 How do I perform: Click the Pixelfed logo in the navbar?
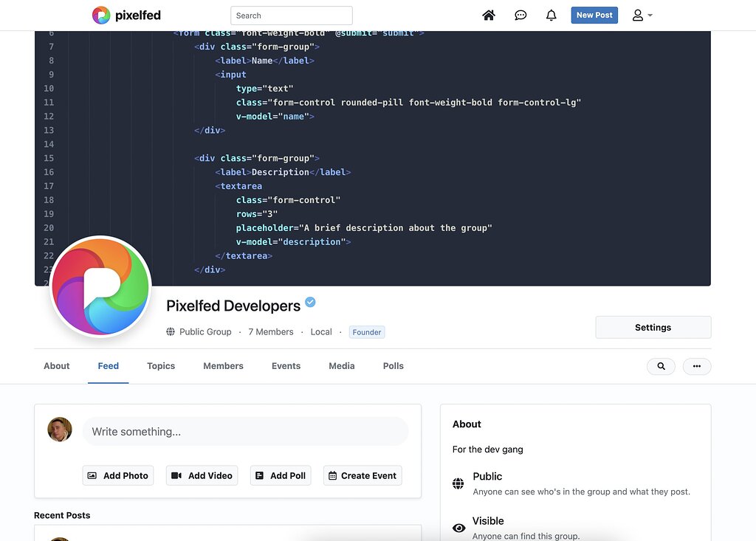coord(126,15)
